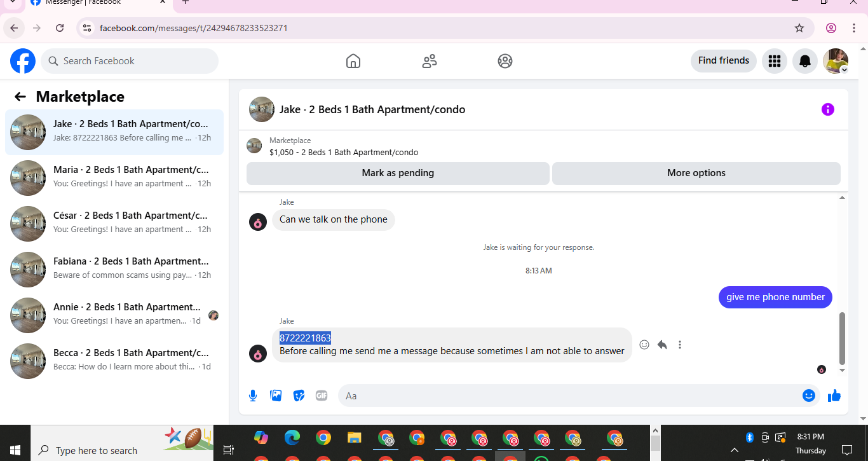This screenshot has height=461, width=868.
Task: Open Windows notification center
Action: click(846, 450)
